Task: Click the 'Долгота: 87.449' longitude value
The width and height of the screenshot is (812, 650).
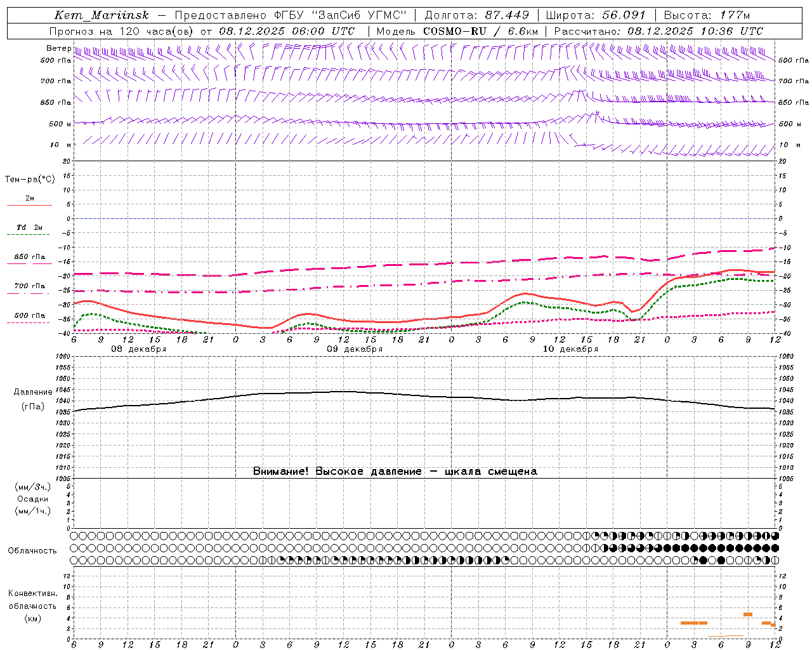Action: pos(477,15)
